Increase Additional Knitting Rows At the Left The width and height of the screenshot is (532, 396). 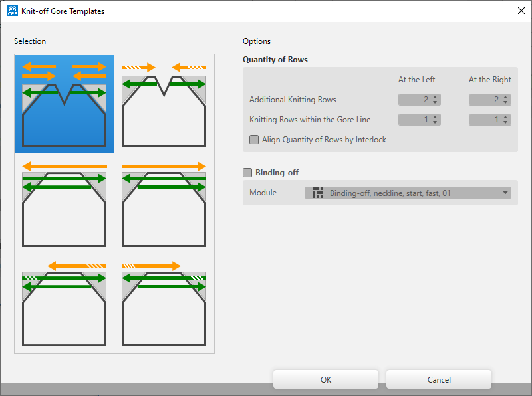pos(435,97)
